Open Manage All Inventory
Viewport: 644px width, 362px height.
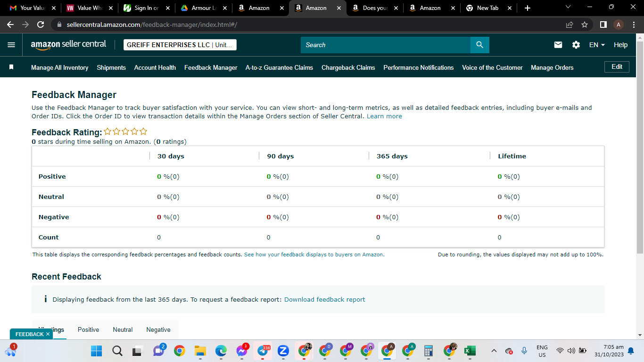[60, 67]
